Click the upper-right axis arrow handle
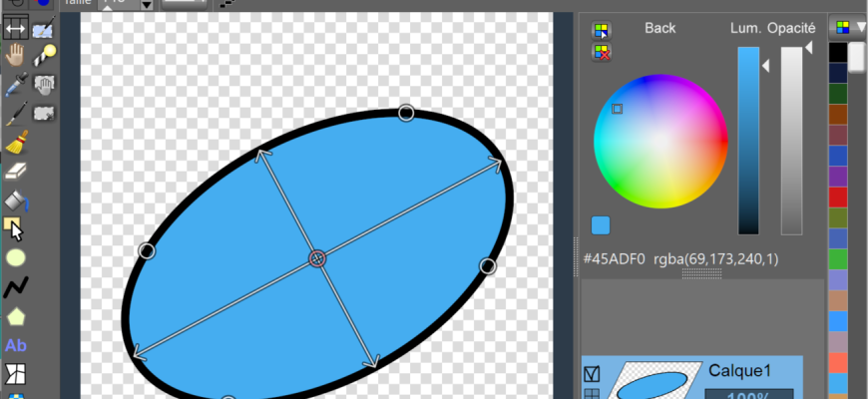 [496, 164]
